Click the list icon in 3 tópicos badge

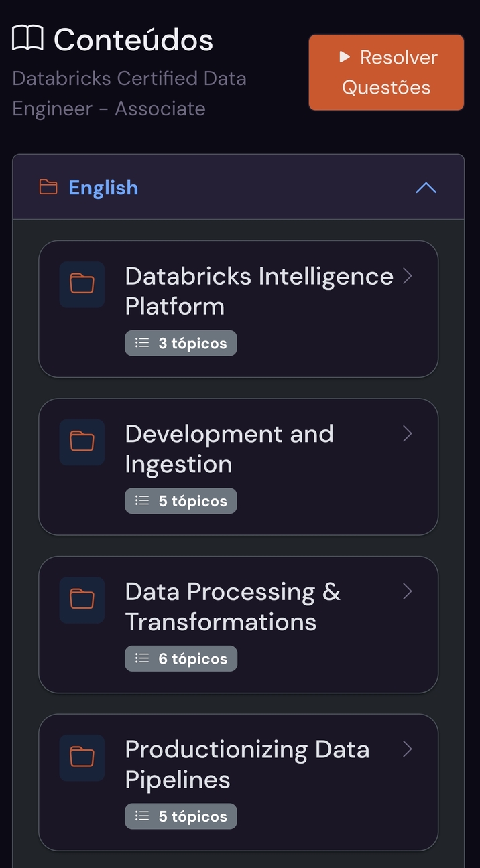coord(142,343)
